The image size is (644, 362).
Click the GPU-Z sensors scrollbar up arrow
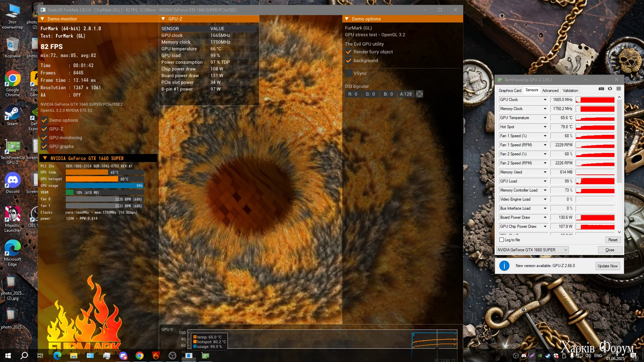(x=619, y=97)
